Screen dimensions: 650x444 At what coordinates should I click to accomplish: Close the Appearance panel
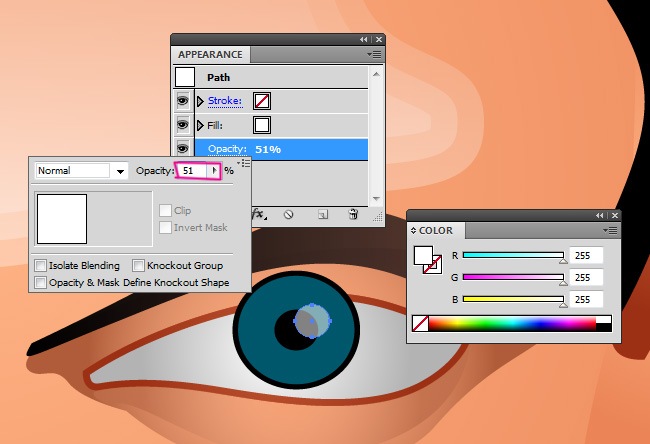pyautogui.click(x=378, y=39)
